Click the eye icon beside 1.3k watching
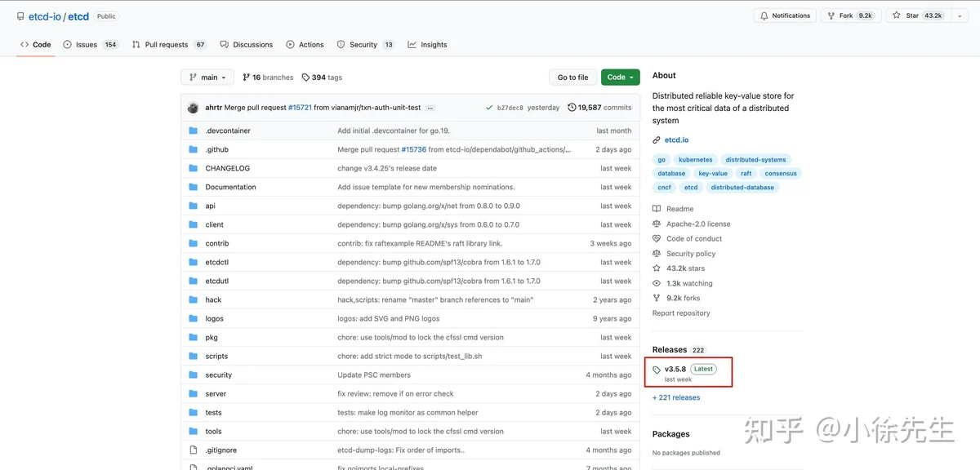 click(x=657, y=283)
